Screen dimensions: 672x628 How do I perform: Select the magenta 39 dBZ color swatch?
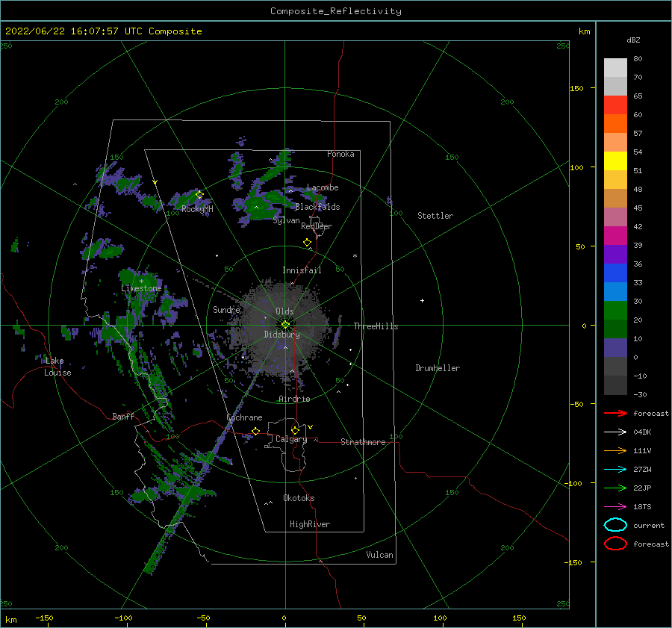(615, 236)
